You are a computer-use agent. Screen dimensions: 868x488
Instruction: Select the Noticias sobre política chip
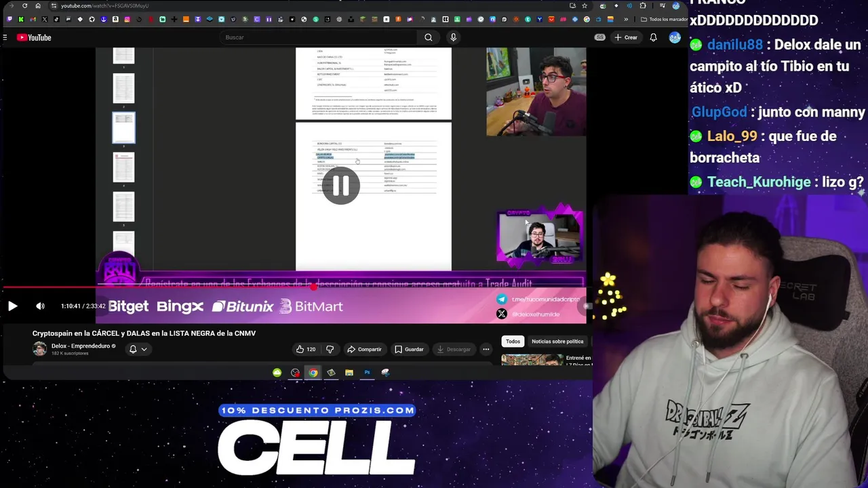coord(557,342)
